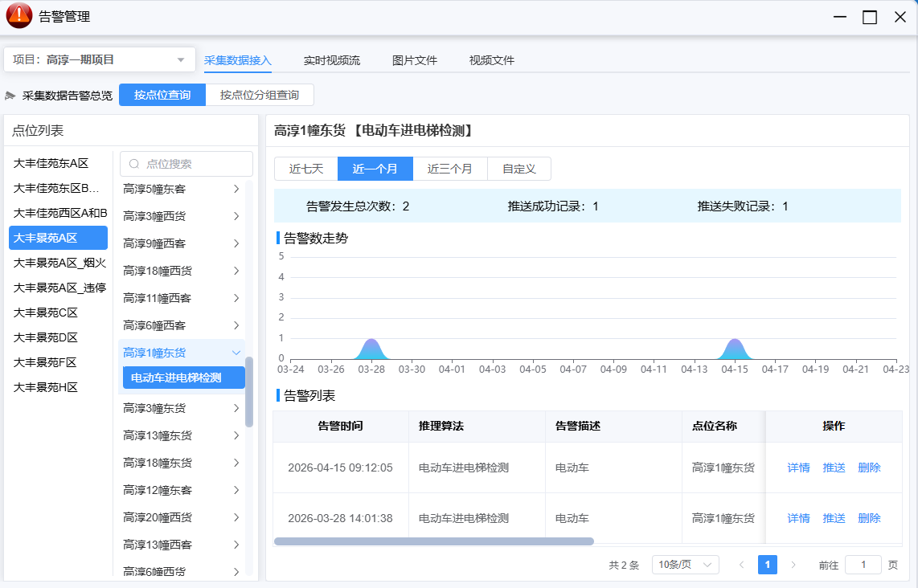Expand 高淳20幢西货 chevron
The height and width of the screenshot is (588, 918).
click(236, 517)
